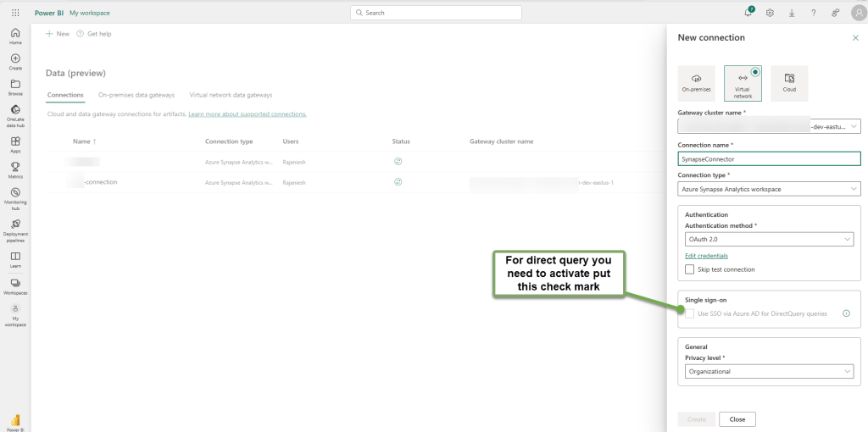868x432 pixels.
Task: Sort by Name column header
Action: [x=84, y=141]
